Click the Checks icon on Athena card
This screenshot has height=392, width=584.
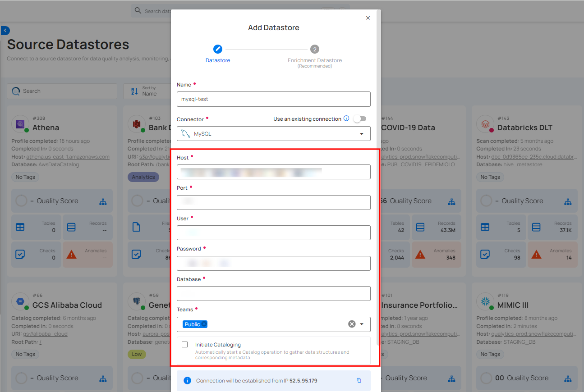point(20,255)
